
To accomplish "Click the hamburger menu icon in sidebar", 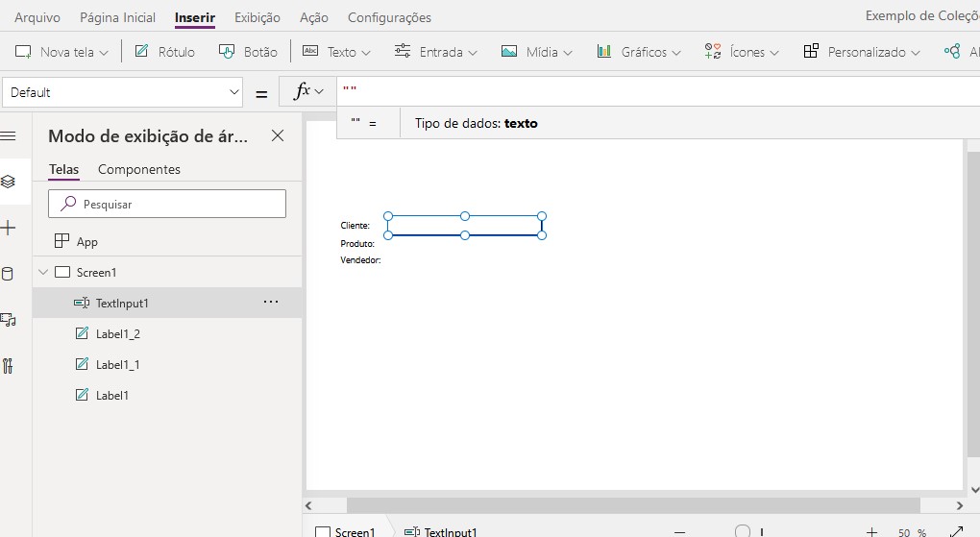I will 8,135.
